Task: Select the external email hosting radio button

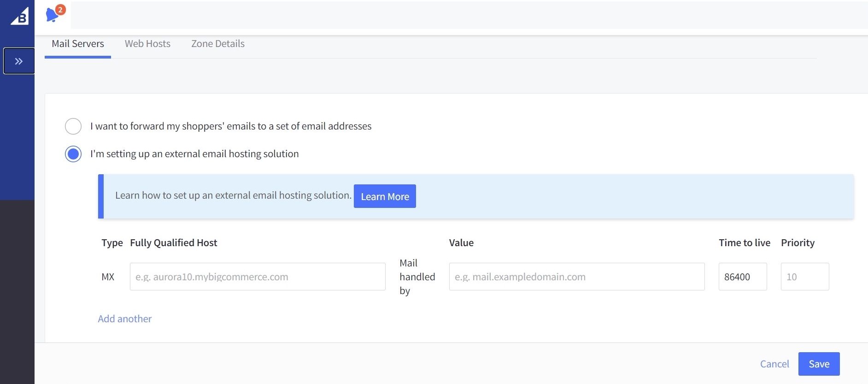Action: pyautogui.click(x=73, y=154)
